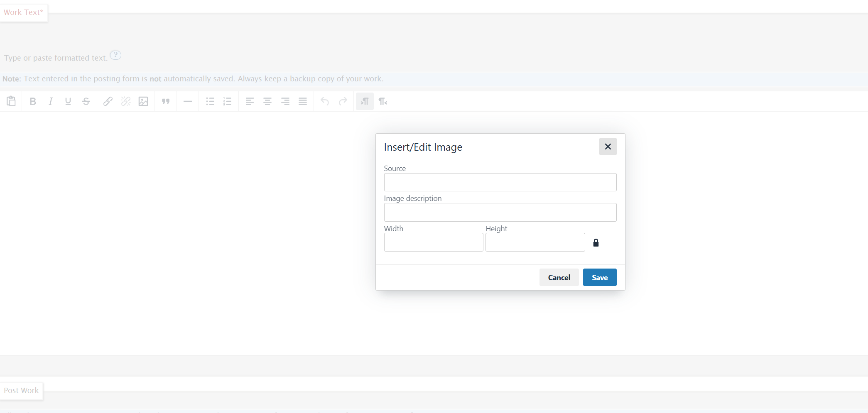The width and height of the screenshot is (868, 413).
Task: Toggle bold formatting in the toolbar
Action: coord(33,101)
